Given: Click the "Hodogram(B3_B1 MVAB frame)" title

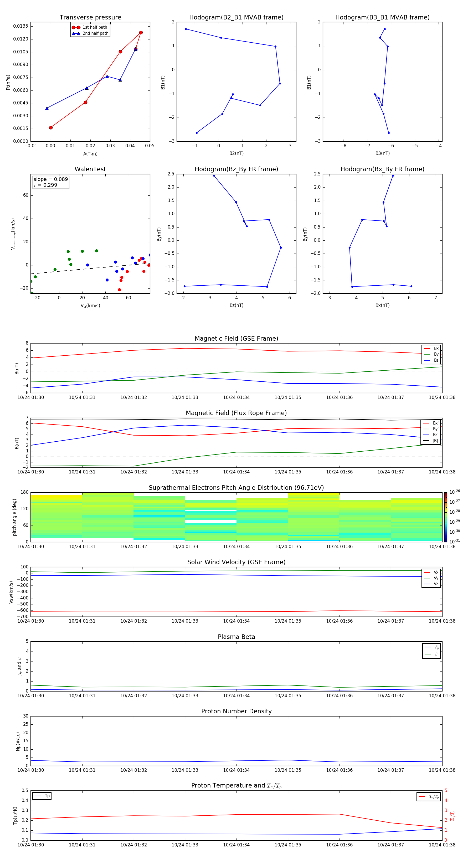Looking at the screenshot, I should click(x=382, y=18).
